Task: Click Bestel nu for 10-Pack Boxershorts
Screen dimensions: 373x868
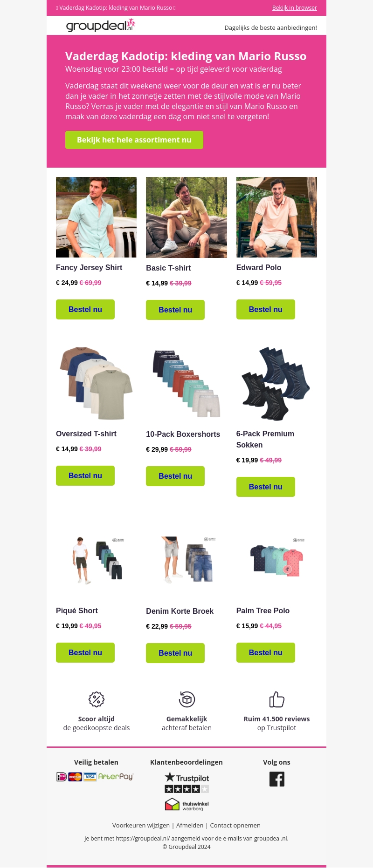Action: click(x=175, y=476)
